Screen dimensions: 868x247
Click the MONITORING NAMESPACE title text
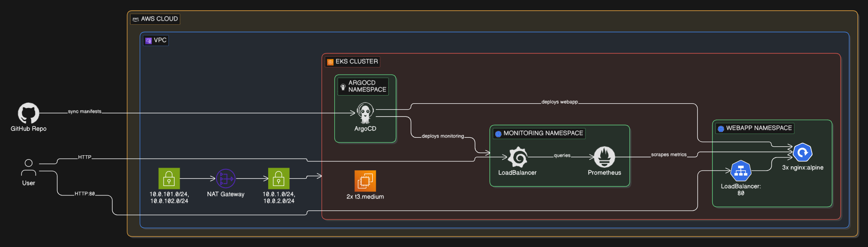(x=543, y=133)
